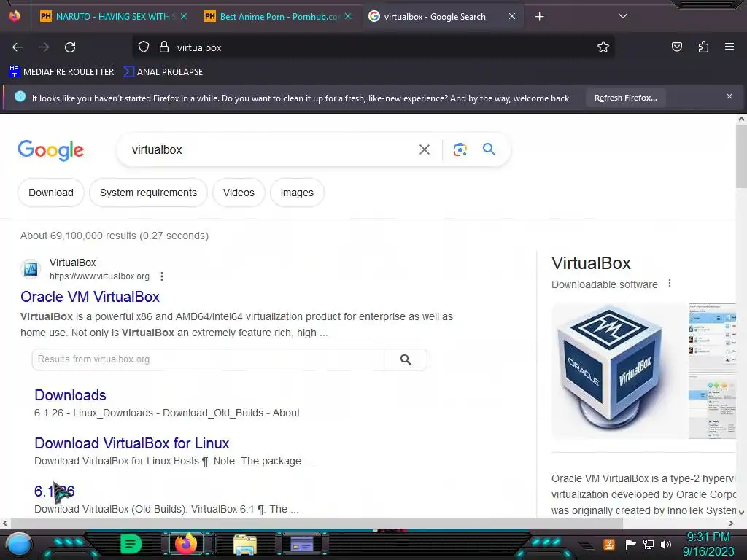
Task: Click the scroll-down arrow on vertical scrollbar
Action: point(741,513)
